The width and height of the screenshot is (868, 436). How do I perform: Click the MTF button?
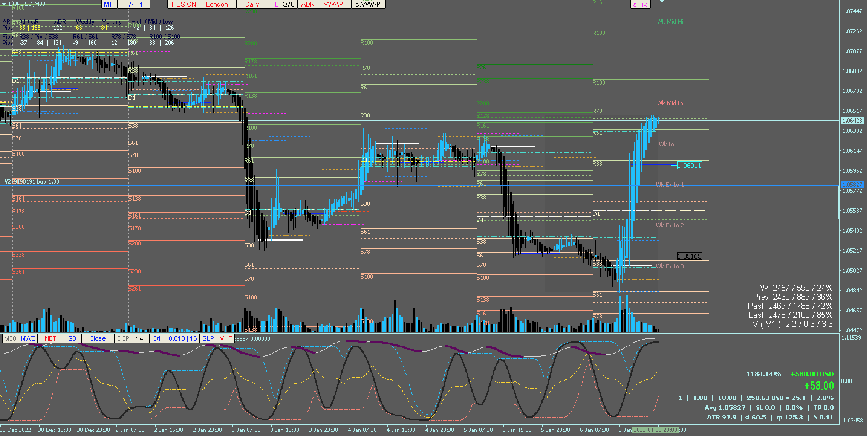109,4
